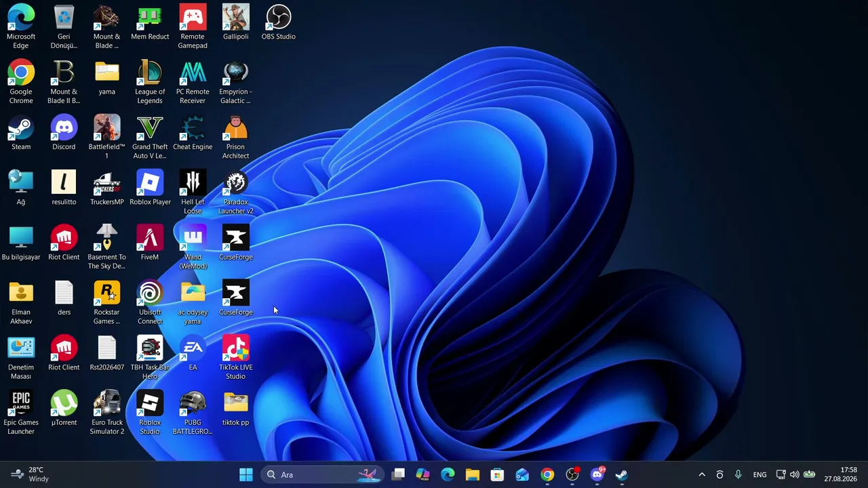
Task: Select the Rockstar Games launcher icon
Action: [106, 302]
